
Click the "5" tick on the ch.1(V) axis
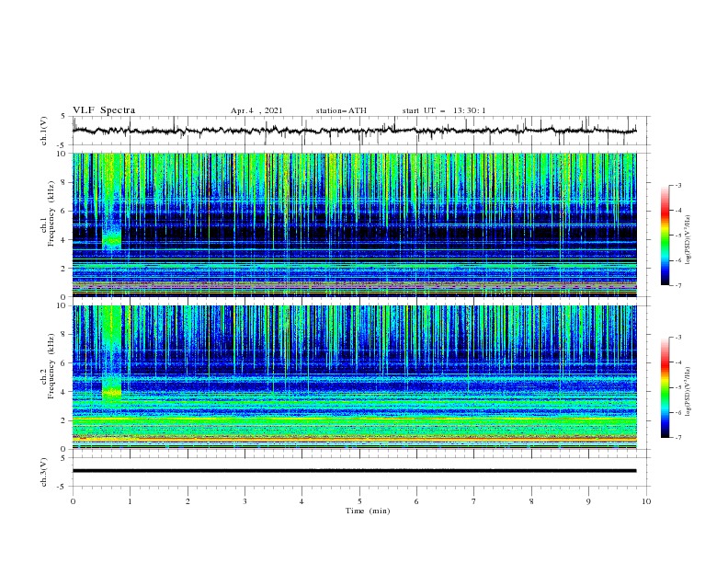point(63,117)
